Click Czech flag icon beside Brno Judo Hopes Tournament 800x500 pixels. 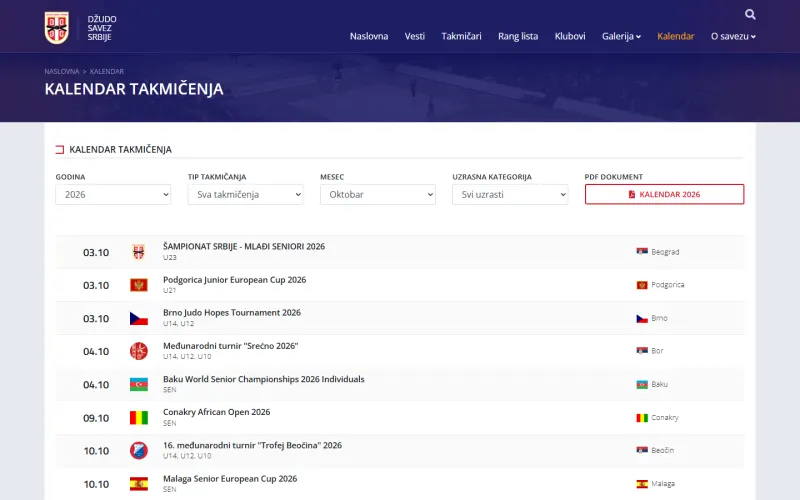tap(139, 318)
